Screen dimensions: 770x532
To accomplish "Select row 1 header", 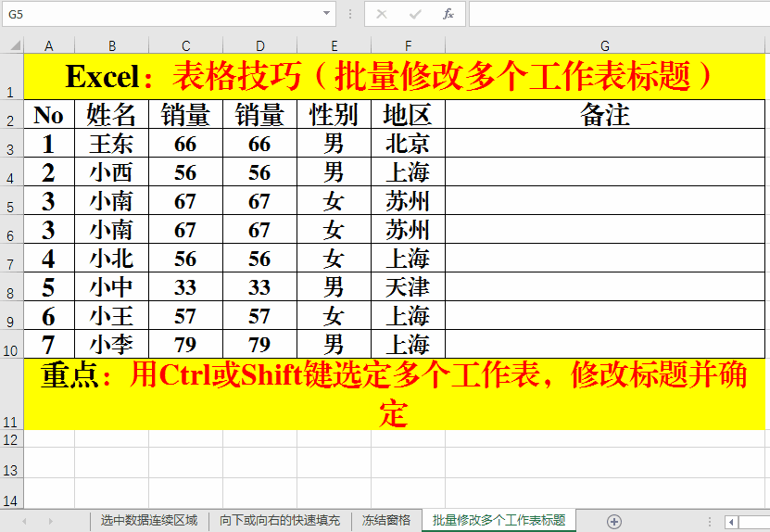I will coord(11,77).
